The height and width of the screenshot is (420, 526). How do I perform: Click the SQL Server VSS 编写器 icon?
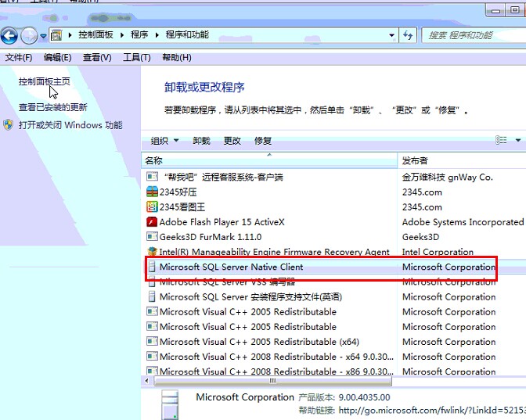pos(152,282)
